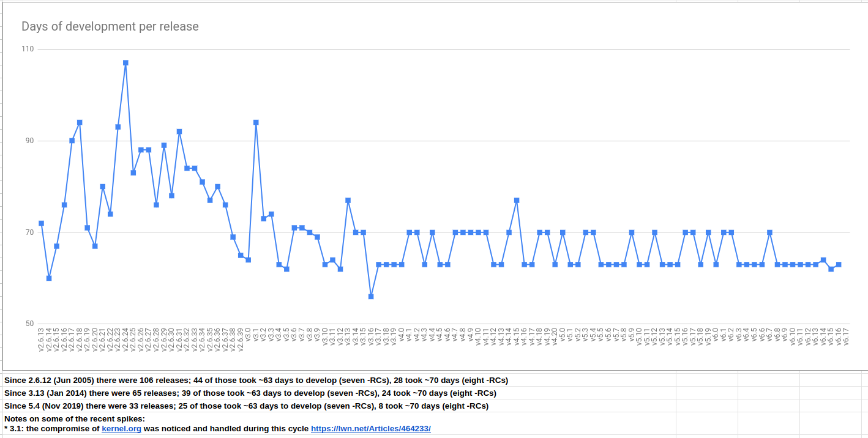Screen dimensions: 868x438
Task: Click the 'Notes on some of the recent spikes' text
Action: [75, 419]
